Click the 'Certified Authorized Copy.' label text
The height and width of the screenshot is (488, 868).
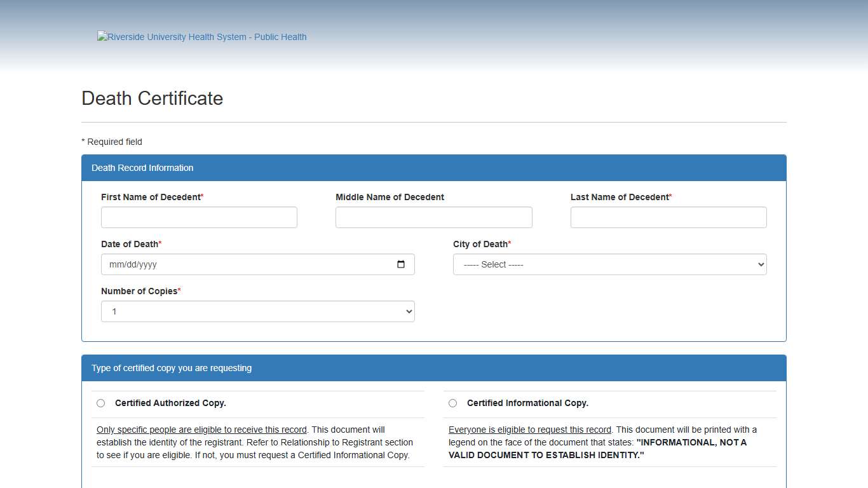pos(170,403)
